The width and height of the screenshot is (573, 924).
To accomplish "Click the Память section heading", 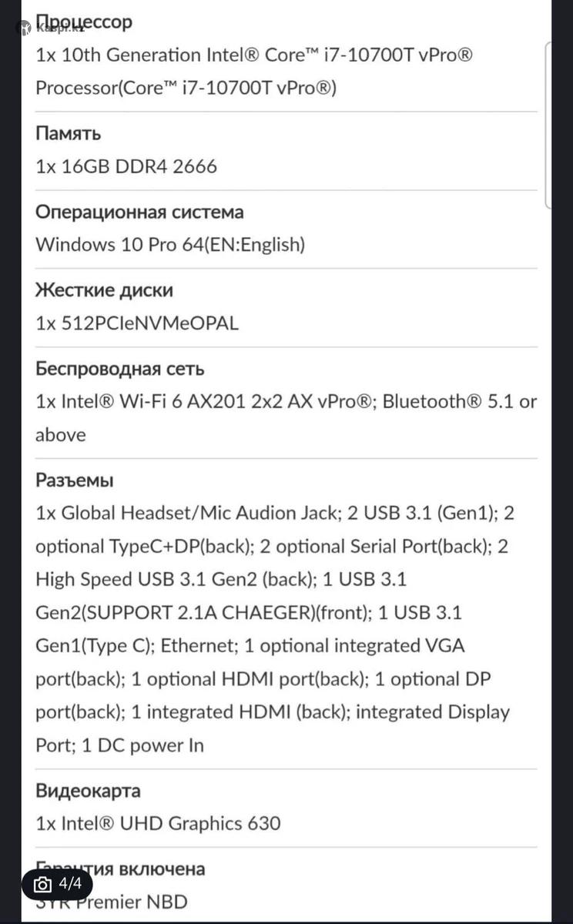I will tap(69, 133).
